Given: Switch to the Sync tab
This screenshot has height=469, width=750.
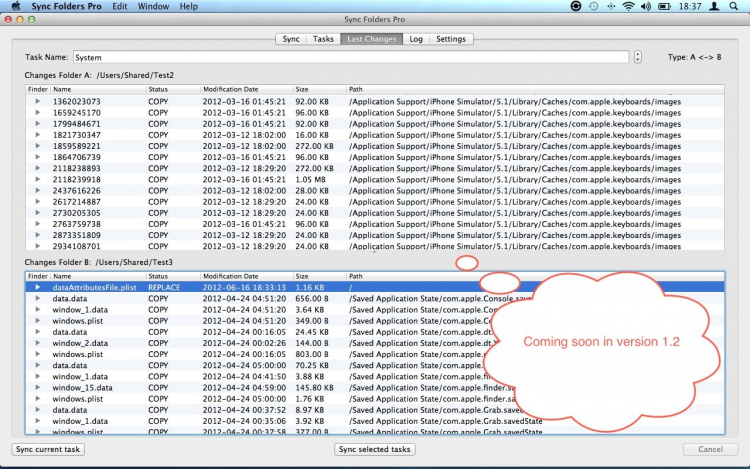Looking at the screenshot, I should pyautogui.click(x=291, y=39).
